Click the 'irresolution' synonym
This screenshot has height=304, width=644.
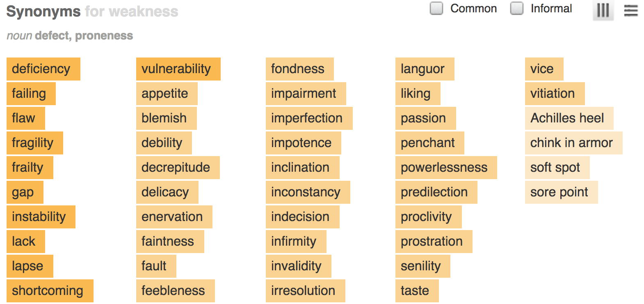tap(305, 291)
